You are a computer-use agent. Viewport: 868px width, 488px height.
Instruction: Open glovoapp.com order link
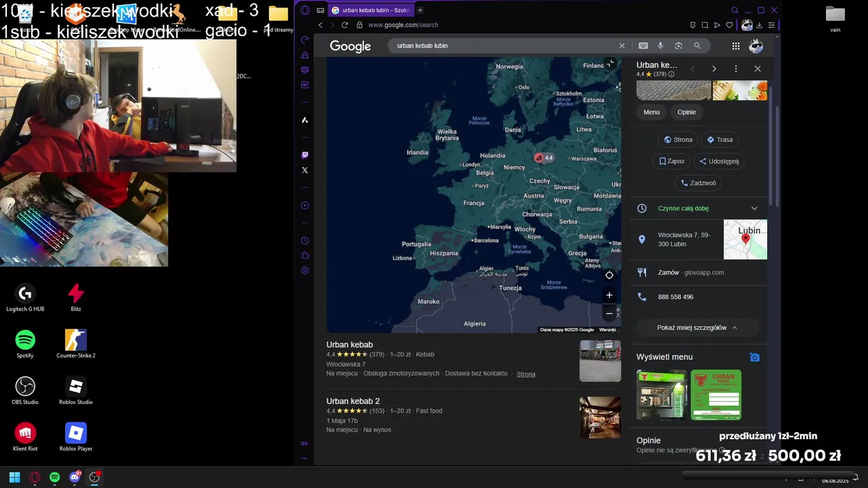[x=704, y=272]
